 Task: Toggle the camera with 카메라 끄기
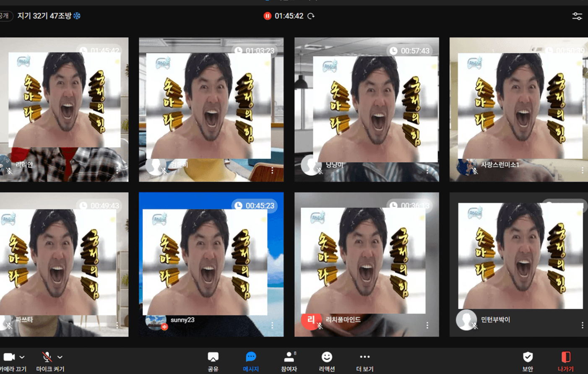[9, 357]
